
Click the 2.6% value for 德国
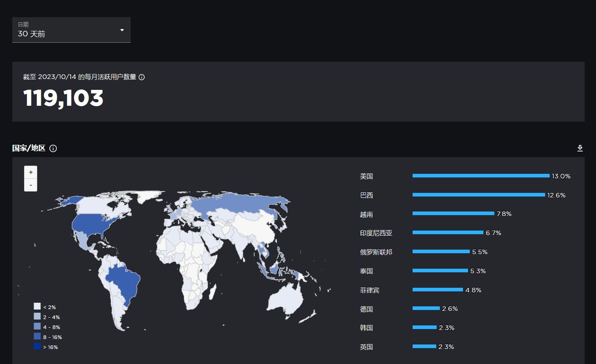(450, 309)
